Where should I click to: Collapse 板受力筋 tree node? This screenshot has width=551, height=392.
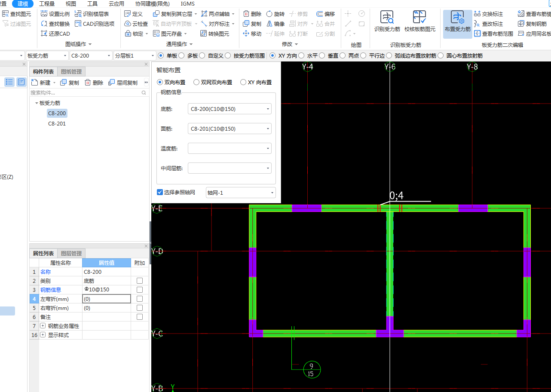click(37, 103)
